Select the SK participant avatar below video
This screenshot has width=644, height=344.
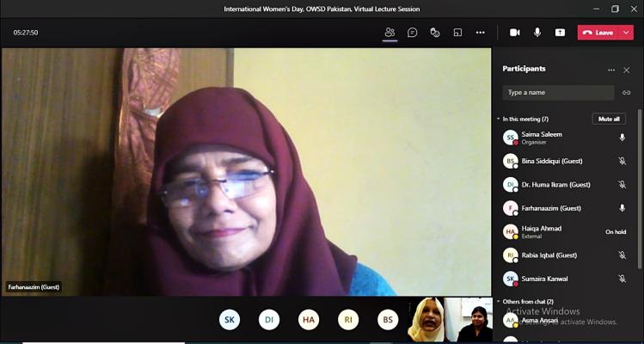click(x=230, y=320)
